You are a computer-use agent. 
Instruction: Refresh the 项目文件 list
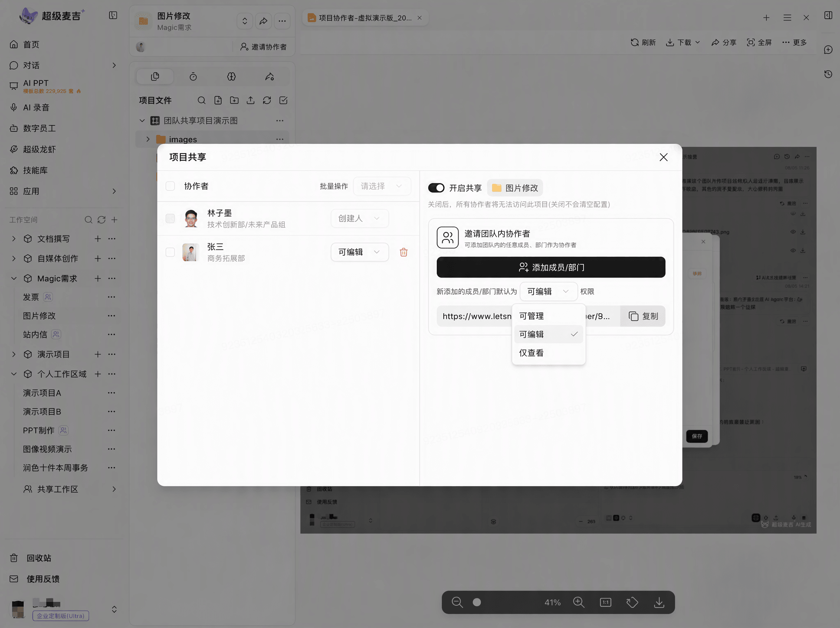pyautogui.click(x=267, y=100)
